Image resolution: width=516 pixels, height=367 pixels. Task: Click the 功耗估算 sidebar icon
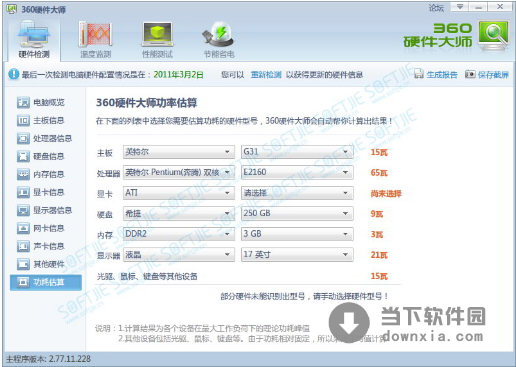point(23,282)
